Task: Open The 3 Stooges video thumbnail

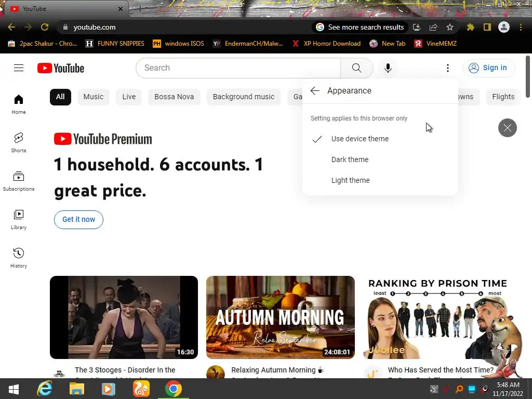Action: click(124, 317)
